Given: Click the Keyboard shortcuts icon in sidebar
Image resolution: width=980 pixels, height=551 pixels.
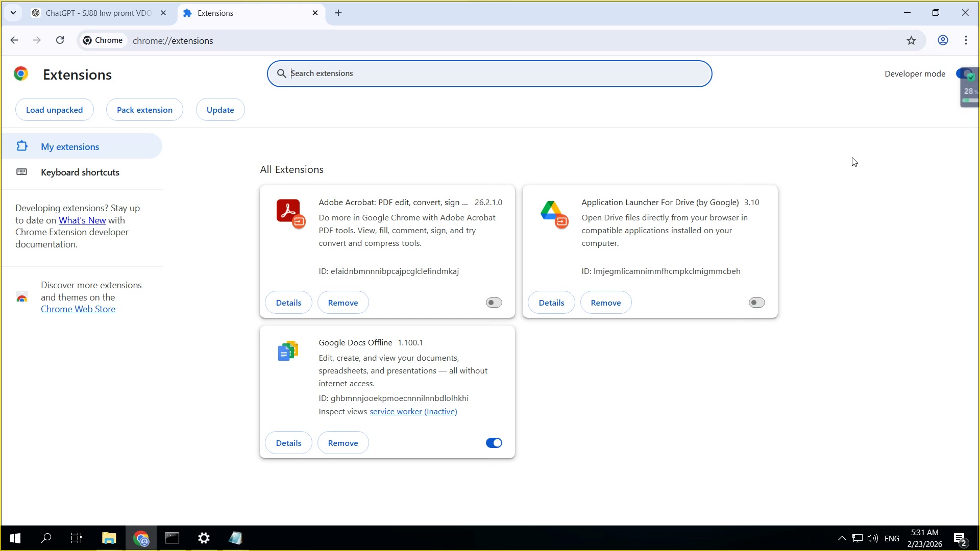Looking at the screenshot, I should tap(21, 172).
